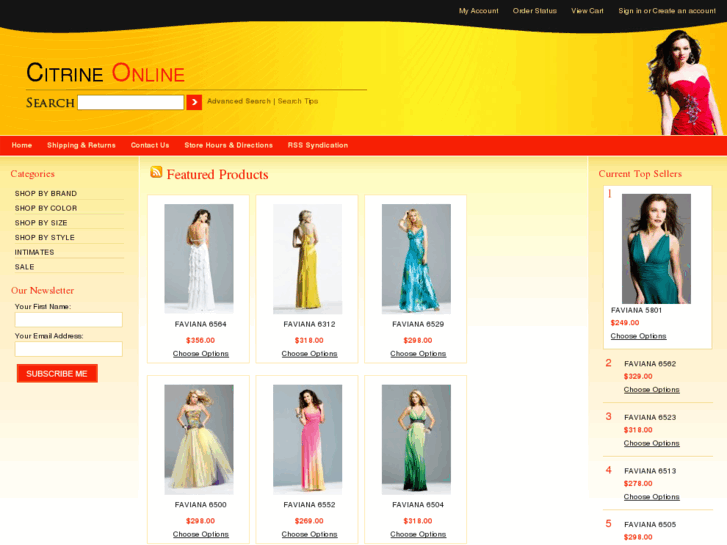The width and height of the screenshot is (727, 545).
Task: Click the Faviana 6564 product name
Action: tap(200, 324)
